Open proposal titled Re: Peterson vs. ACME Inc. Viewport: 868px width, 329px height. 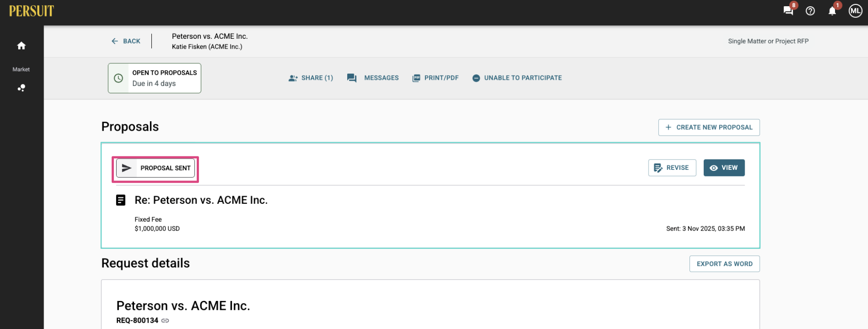point(201,200)
